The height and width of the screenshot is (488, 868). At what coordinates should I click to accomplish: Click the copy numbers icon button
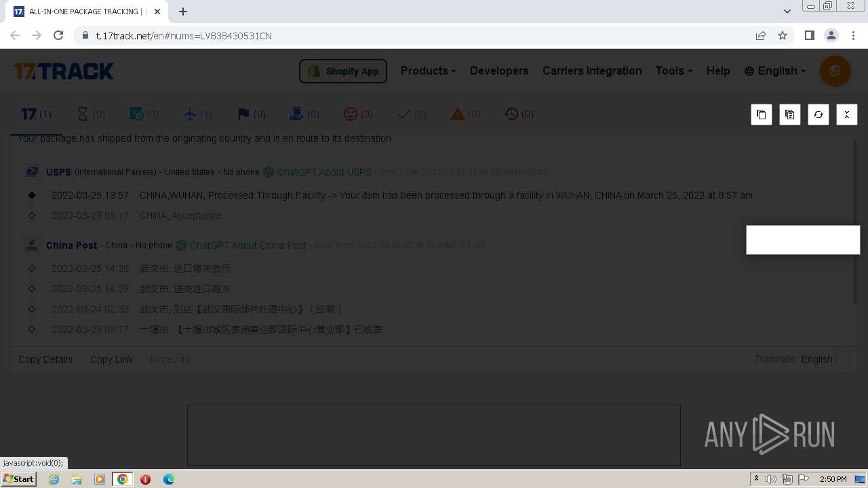point(762,115)
